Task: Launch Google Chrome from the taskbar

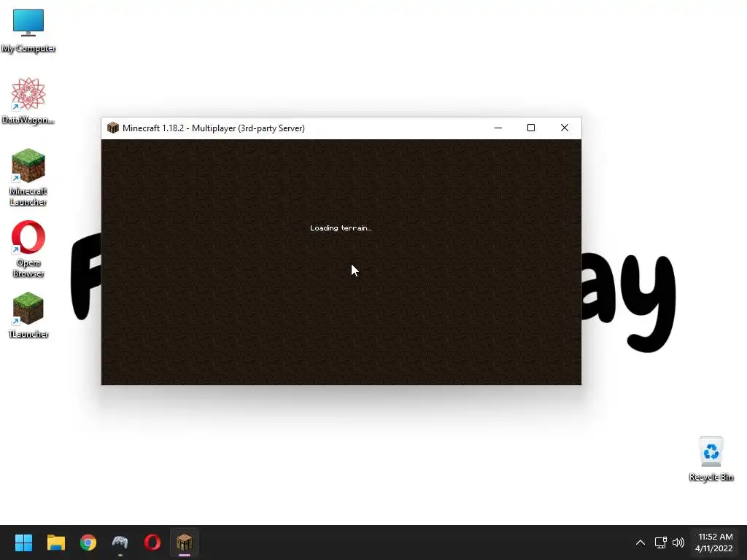Action: tap(88, 542)
